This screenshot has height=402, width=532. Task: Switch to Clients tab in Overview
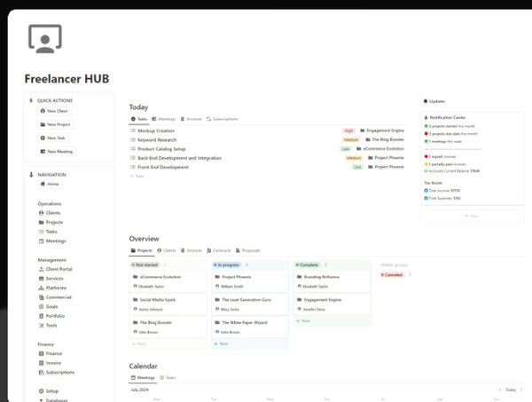[x=167, y=250]
